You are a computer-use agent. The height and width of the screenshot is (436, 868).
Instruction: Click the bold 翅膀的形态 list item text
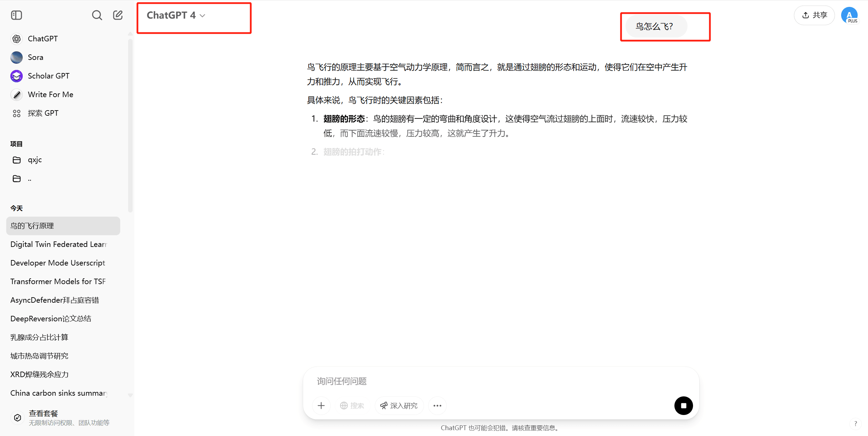[x=344, y=119]
